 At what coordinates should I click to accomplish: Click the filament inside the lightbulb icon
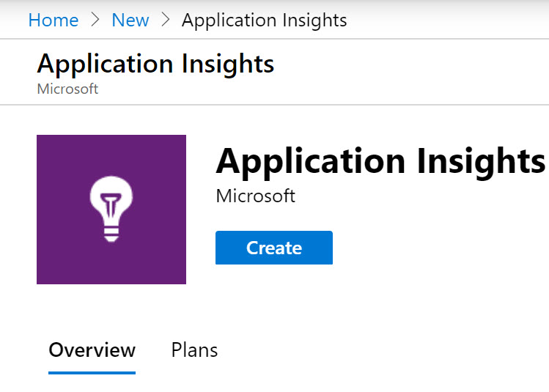111,199
